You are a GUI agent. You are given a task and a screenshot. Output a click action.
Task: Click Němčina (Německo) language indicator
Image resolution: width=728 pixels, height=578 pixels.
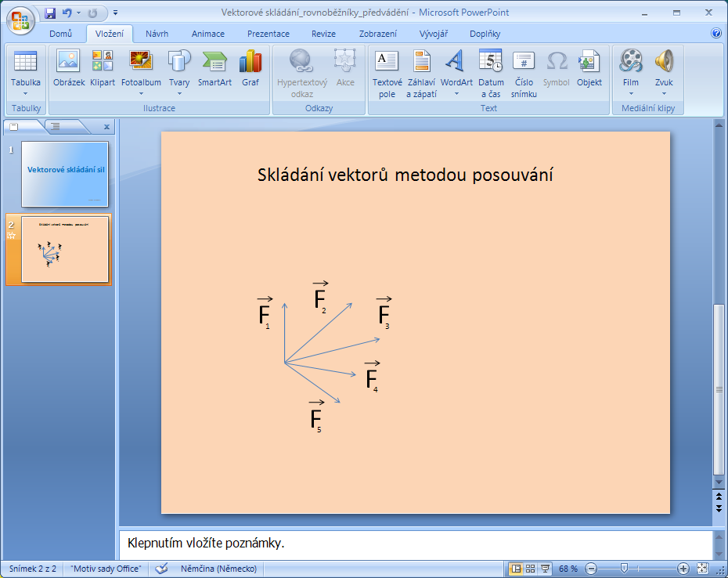click(x=218, y=569)
